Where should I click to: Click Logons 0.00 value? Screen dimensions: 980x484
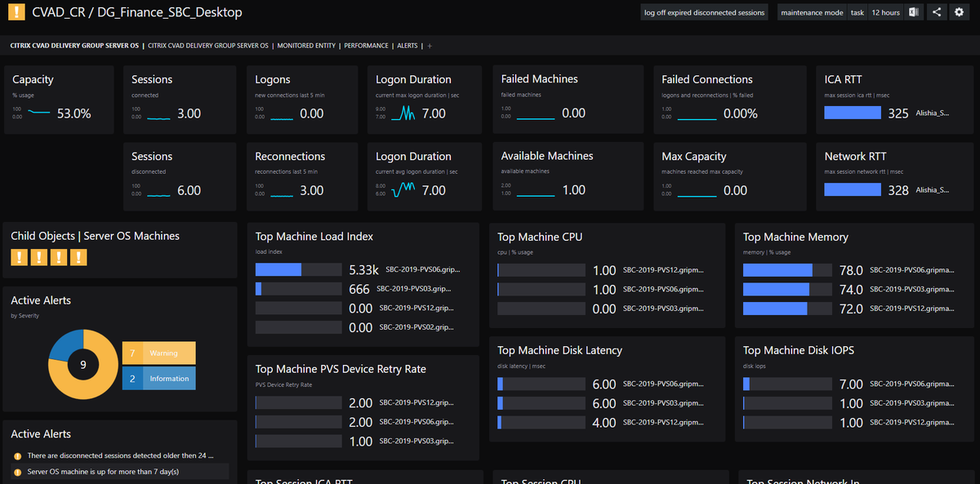click(x=312, y=113)
